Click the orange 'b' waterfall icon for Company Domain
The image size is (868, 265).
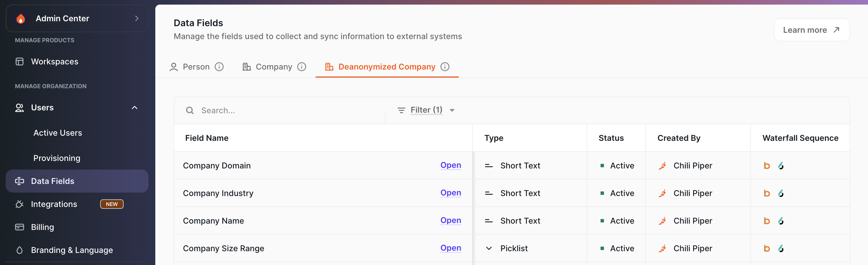pos(766,166)
